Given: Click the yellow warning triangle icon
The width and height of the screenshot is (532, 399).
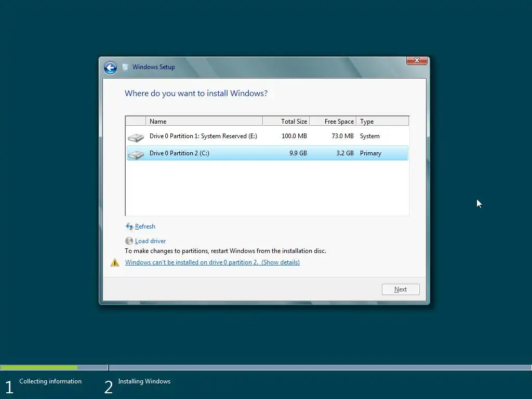Looking at the screenshot, I should [x=115, y=262].
